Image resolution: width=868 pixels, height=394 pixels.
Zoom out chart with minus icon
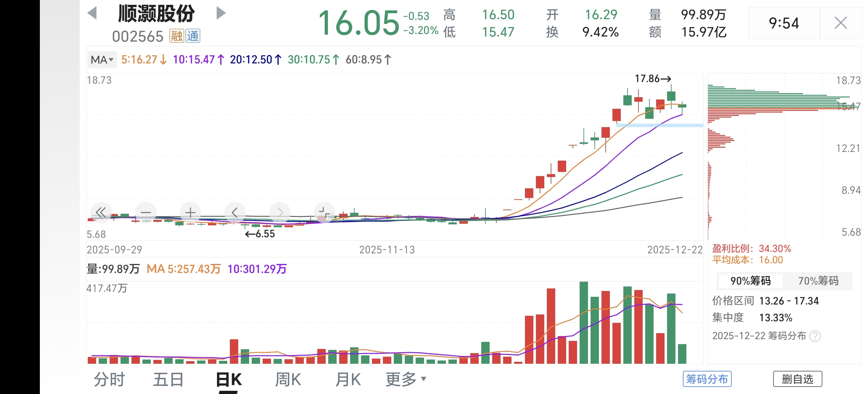point(146,212)
